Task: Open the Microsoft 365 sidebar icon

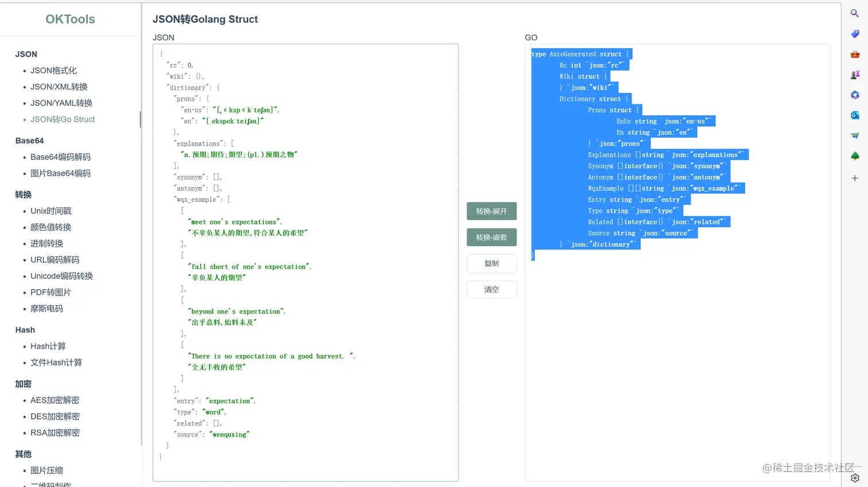Action: point(855,95)
